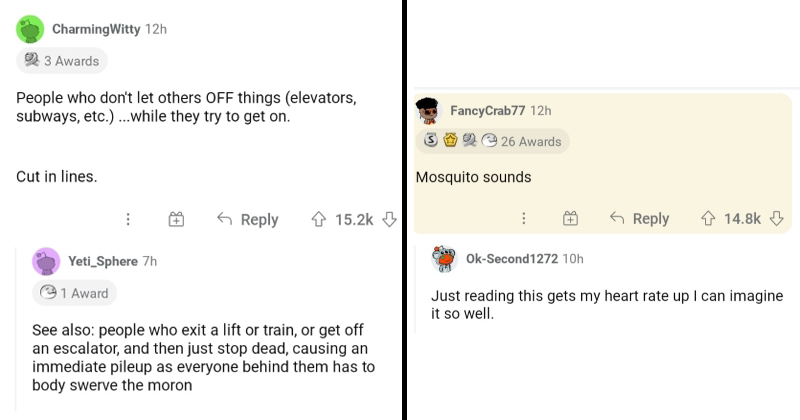Upvote the Mosquito sounds comment
The width and height of the screenshot is (800, 420).
[708, 219]
